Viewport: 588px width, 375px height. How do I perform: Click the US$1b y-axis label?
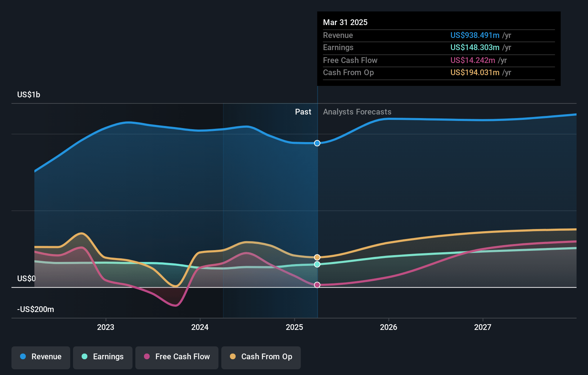pos(29,94)
